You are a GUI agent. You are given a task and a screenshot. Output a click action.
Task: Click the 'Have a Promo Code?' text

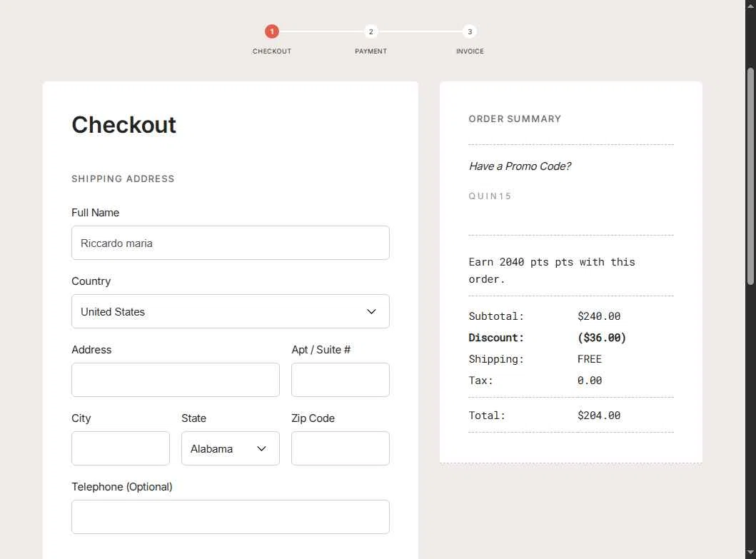520,166
